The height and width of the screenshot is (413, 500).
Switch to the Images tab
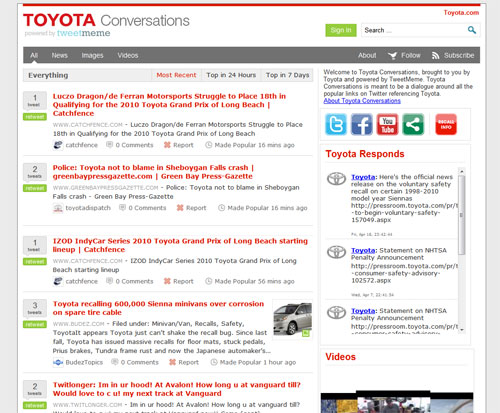(92, 55)
